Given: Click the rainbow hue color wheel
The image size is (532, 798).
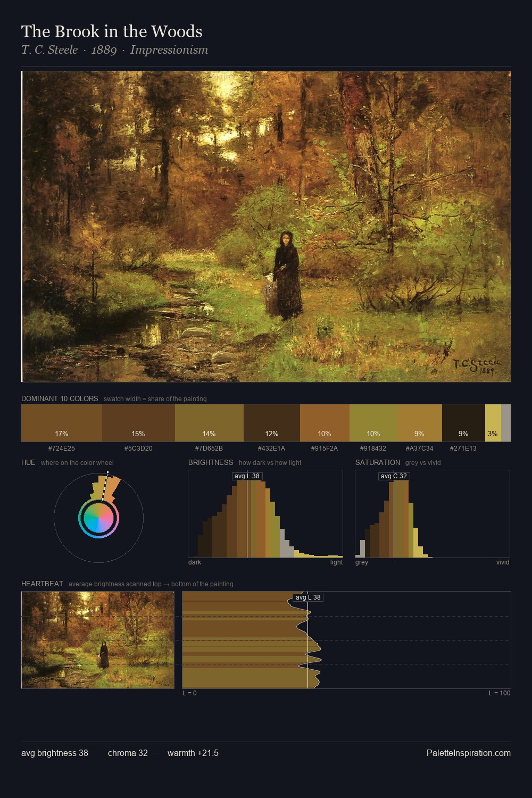Looking at the screenshot, I should coord(98,518).
